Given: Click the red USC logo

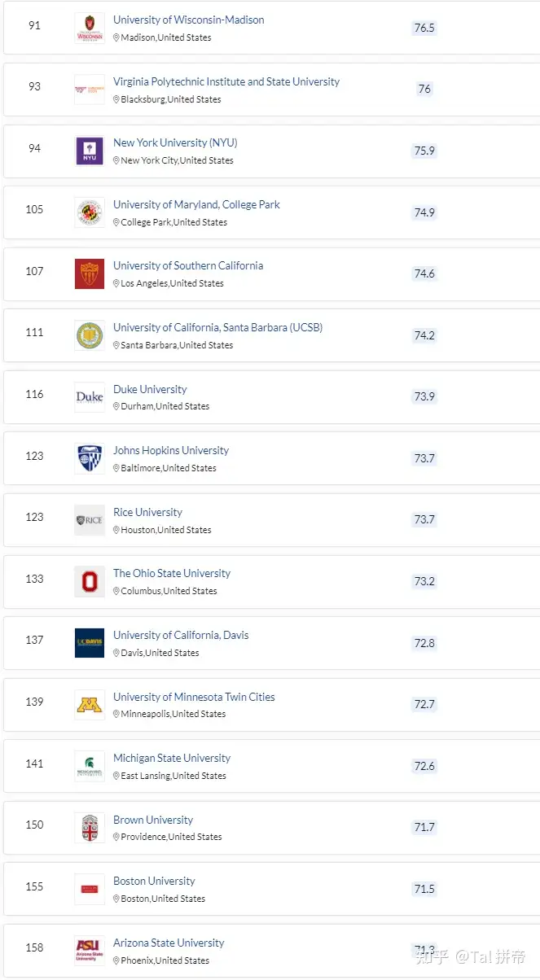Looking at the screenshot, I should [x=90, y=273].
